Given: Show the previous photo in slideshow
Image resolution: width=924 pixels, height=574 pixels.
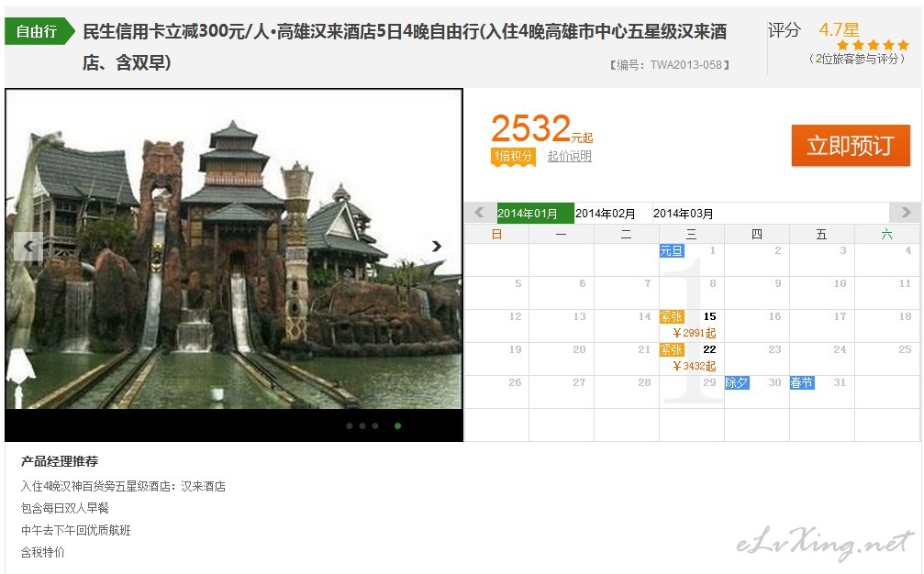Looking at the screenshot, I should pos(28,246).
